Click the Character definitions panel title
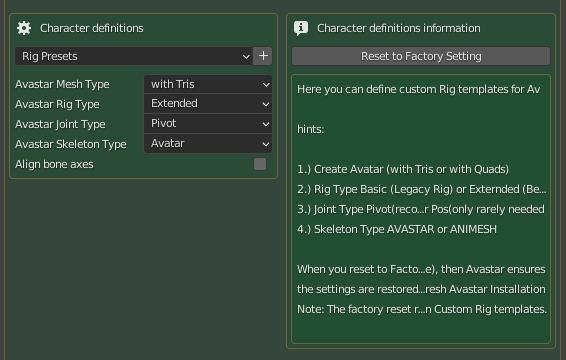This screenshot has height=360, width=566. click(x=92, y=28)
